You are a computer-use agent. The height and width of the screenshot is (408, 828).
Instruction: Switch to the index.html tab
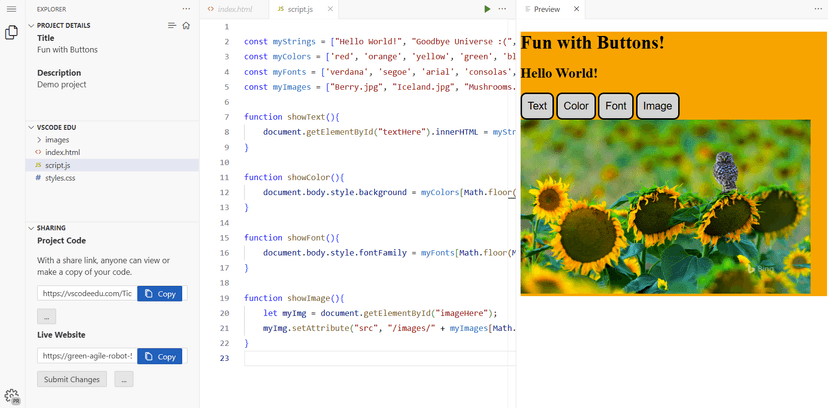[234, 9]
